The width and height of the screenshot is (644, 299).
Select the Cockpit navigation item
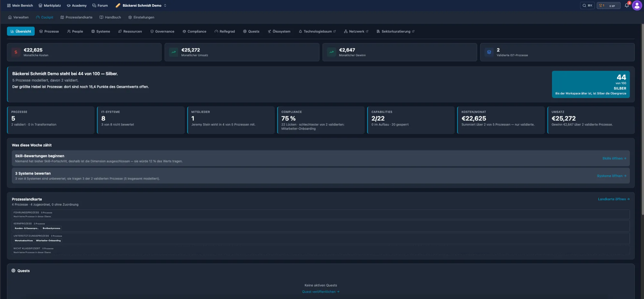pyautogui.click(x=44, y=17)
